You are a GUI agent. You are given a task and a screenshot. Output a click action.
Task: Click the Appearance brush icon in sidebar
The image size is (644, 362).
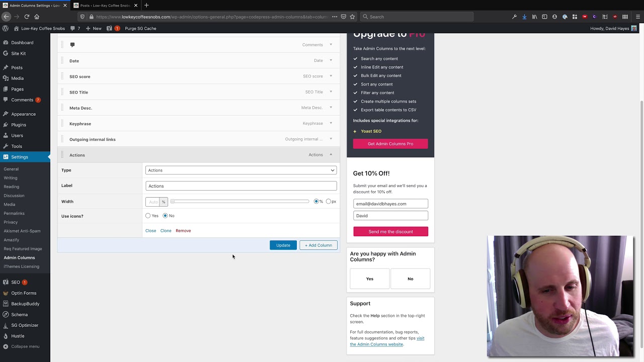[x=6, y=114]
